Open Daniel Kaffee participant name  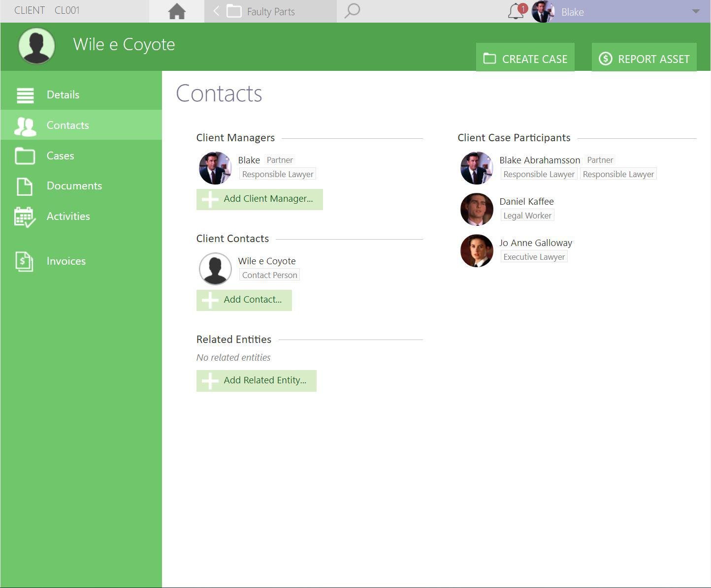(526, 201)
